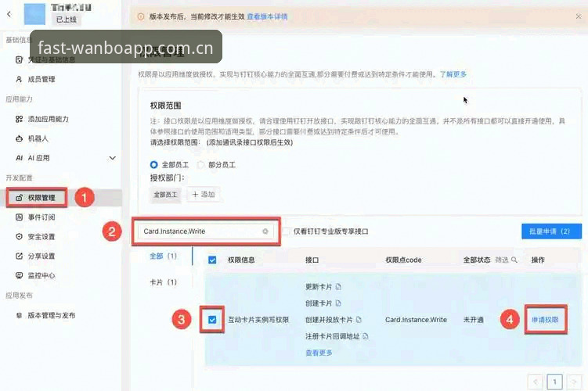Click the 未开通 status text
Viewport: 588px width, 391px height.
pos(473,320)
